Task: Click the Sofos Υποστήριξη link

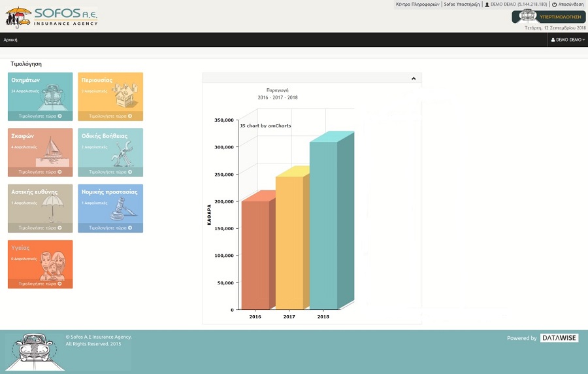Action: pos(462,5)
